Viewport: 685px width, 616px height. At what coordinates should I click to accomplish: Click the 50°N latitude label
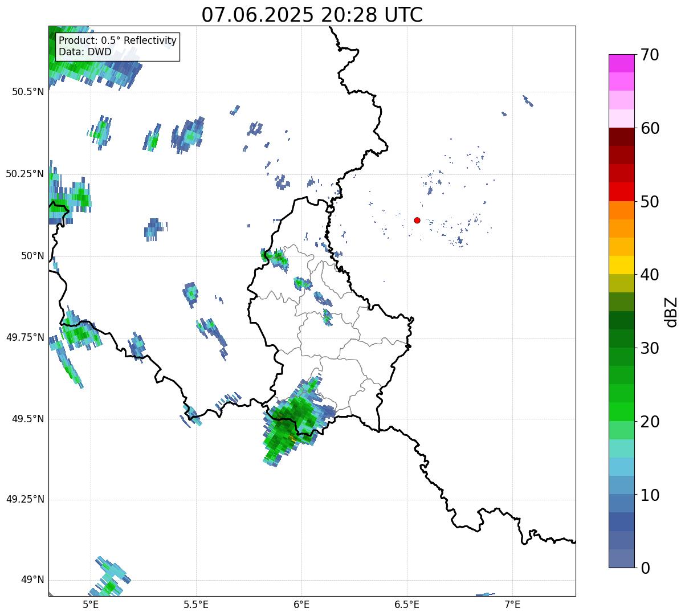coord(33,256)
